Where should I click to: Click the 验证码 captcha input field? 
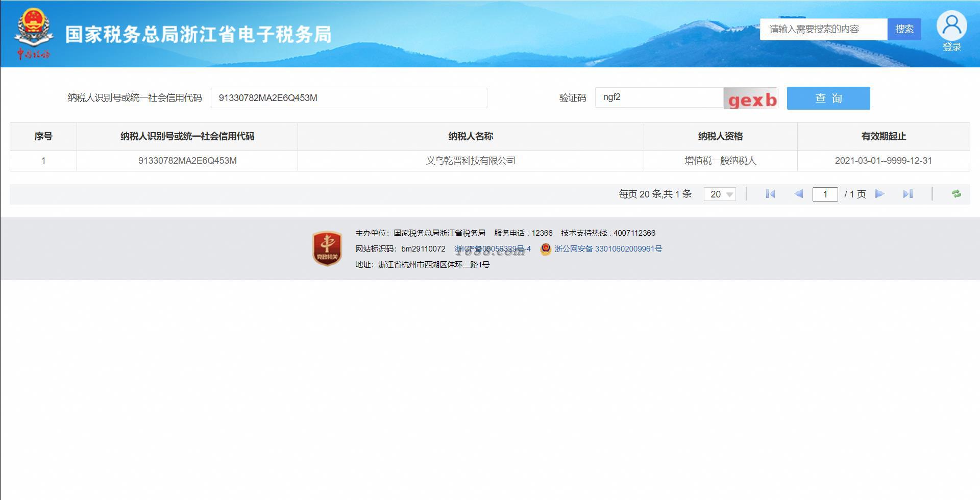pos(659,97)
